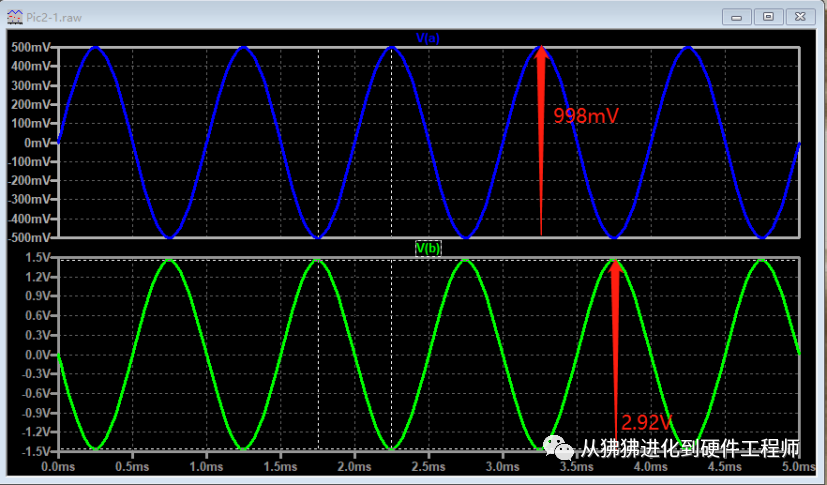Click the V(a) trace label
This screenshot has height=485, width=827.
click(x=428, y=38)
